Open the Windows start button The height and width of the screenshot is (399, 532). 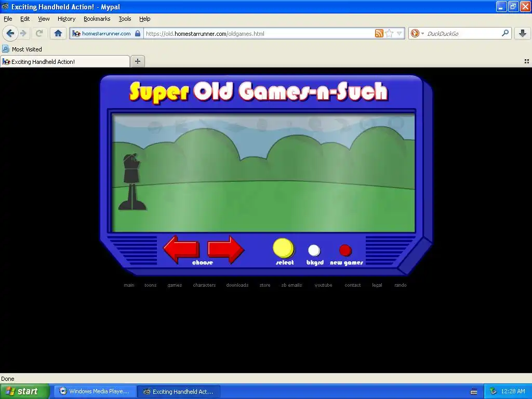pos(24,391)
